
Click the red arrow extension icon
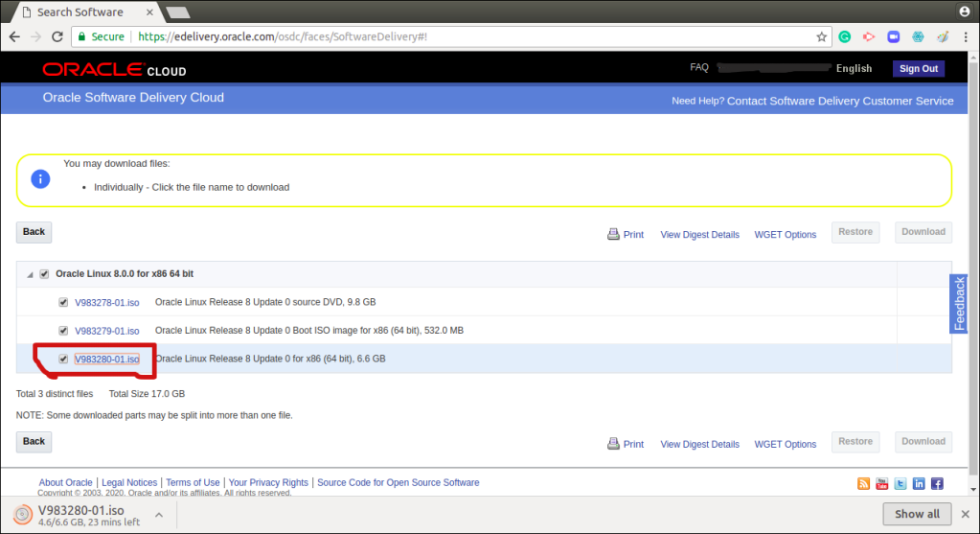(x=869, y=36)
